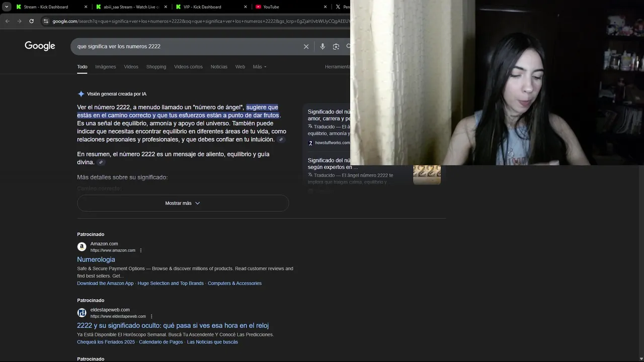The height and width of the screenshot is (362, 644).
Task: Go back to previous page
Action: click(8, 21)
